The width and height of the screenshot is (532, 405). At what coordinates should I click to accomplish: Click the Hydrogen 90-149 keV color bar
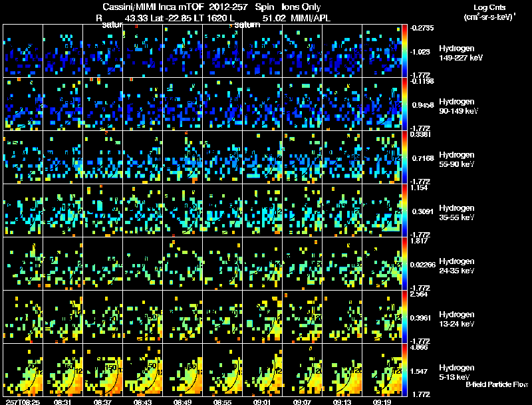pos(404,104)
